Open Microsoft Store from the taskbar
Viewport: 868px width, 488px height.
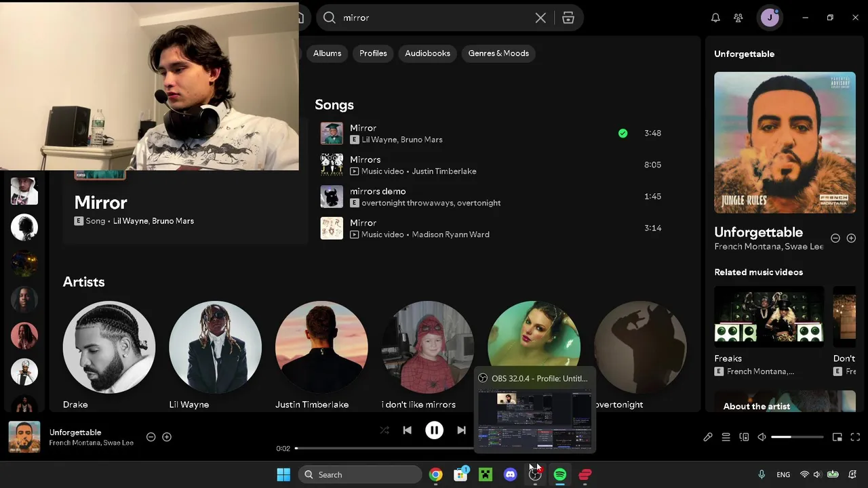tap(460, 474)
